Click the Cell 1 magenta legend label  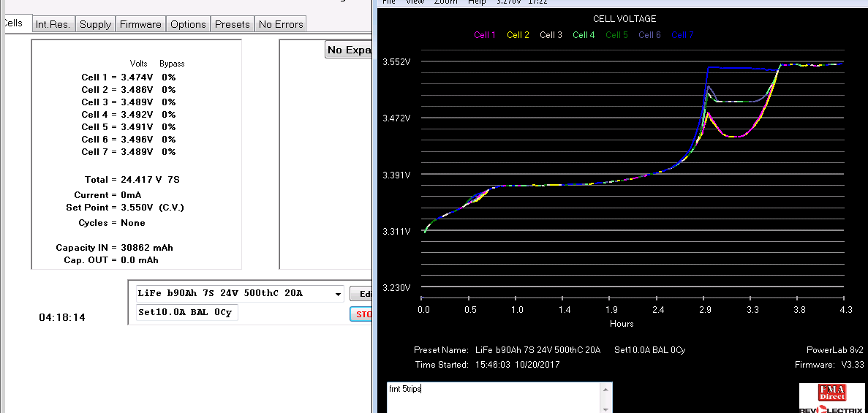click(x=485, y=35)
